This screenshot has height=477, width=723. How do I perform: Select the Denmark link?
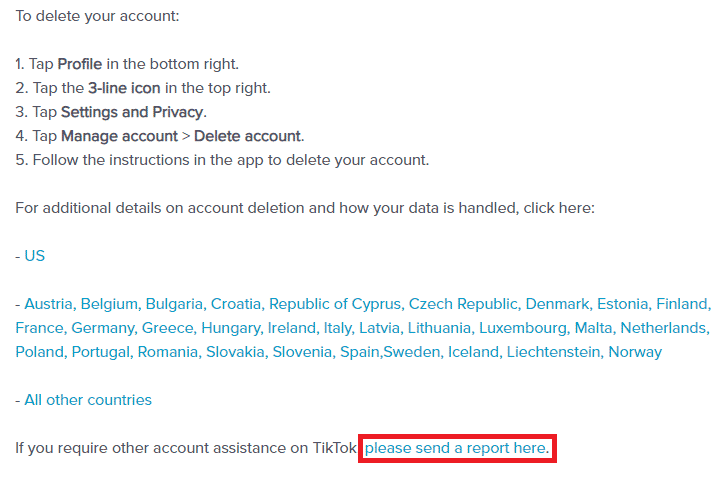pos(557,304)
